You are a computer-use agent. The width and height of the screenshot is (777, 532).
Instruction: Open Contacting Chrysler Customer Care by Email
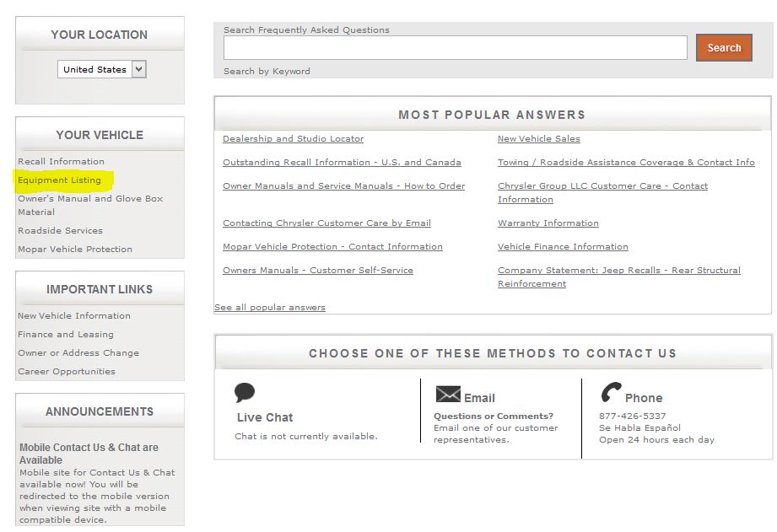click(326, 223)
